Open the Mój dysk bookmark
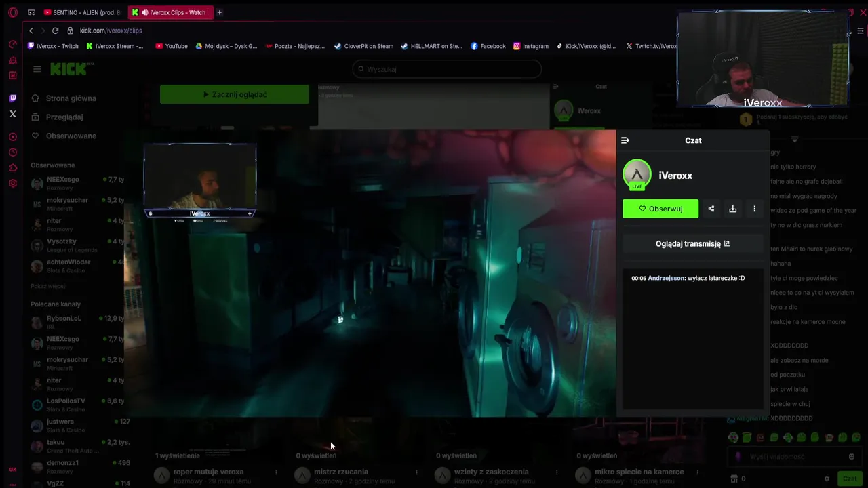 [x=226, y=46]
